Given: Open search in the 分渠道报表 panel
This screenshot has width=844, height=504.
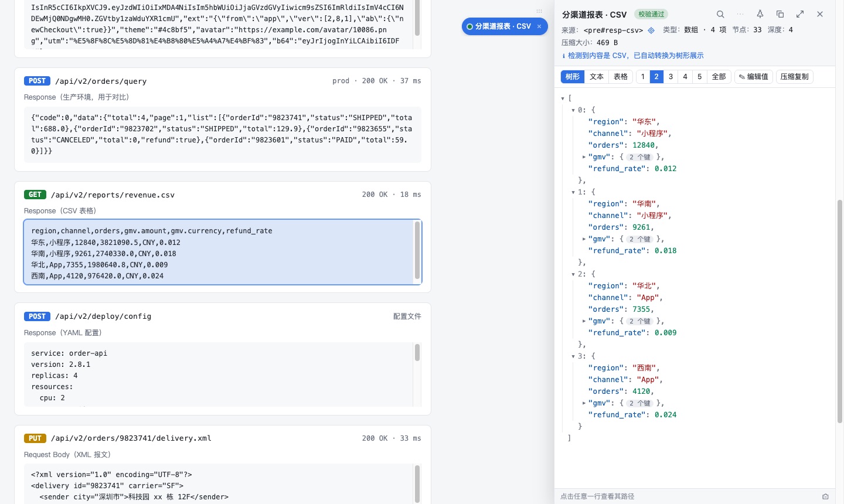Looking at the screenshot, I should point(720,14).
